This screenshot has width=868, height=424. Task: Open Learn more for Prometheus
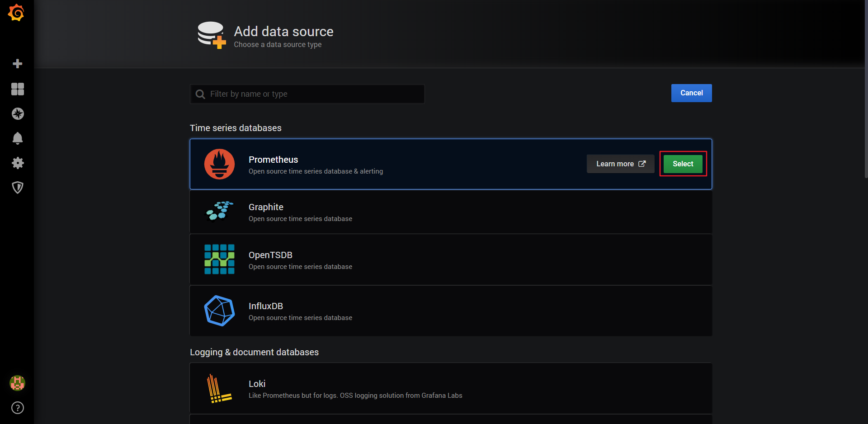pyautogui.click(x=620, y=164)
